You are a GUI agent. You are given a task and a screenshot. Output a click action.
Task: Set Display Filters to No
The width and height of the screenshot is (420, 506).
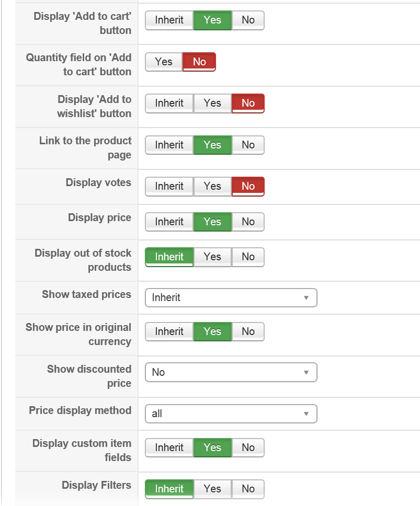click(248, 489)
